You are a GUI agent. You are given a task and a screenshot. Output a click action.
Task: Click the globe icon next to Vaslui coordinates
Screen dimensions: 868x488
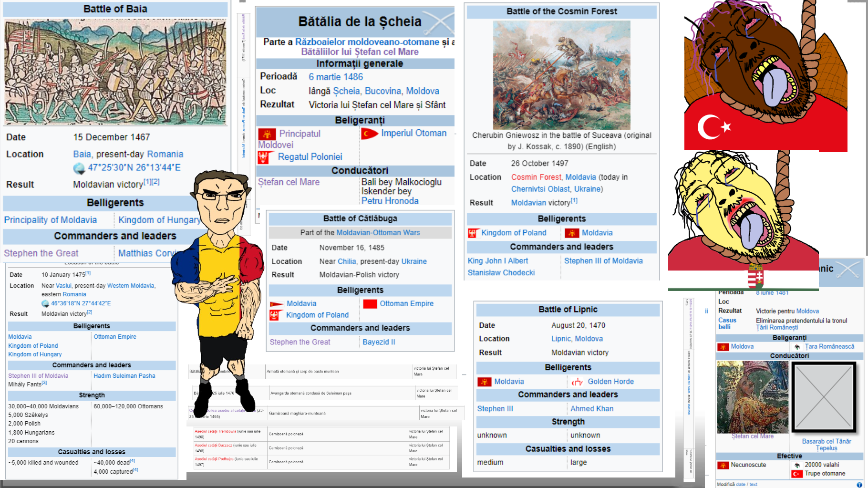tap(45, 303)
